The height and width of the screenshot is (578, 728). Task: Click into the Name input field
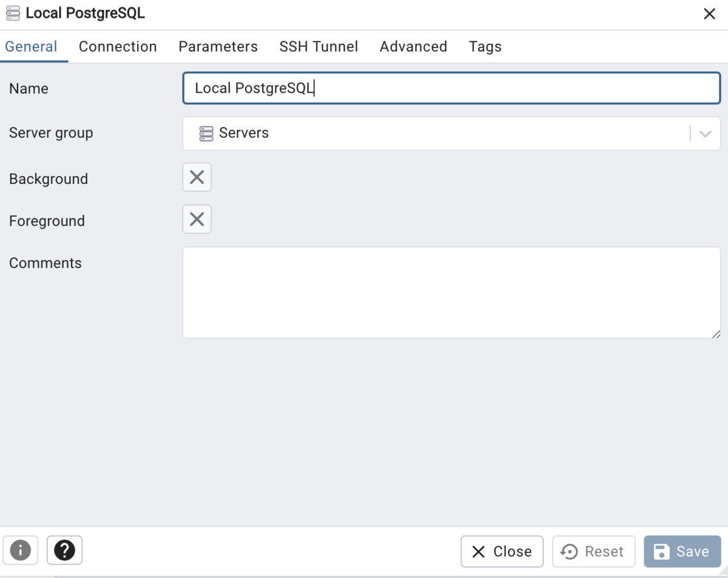coord(451,88)
